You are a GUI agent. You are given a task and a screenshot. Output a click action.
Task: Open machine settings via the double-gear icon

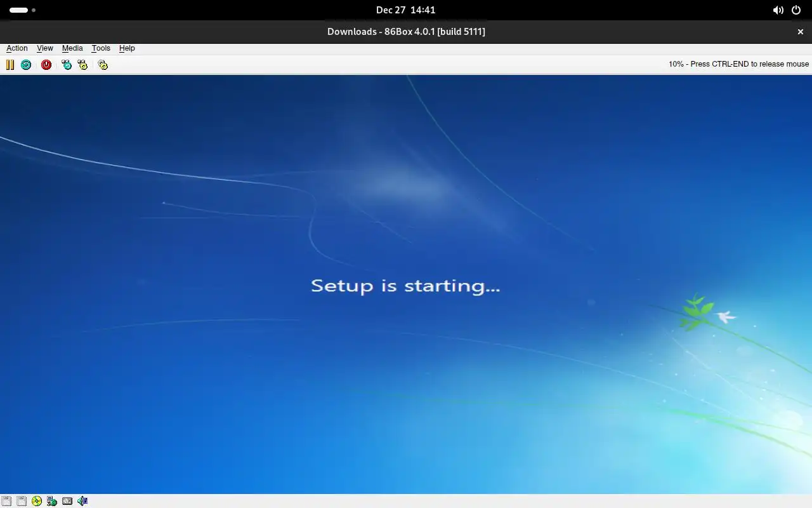click(103, 65)
